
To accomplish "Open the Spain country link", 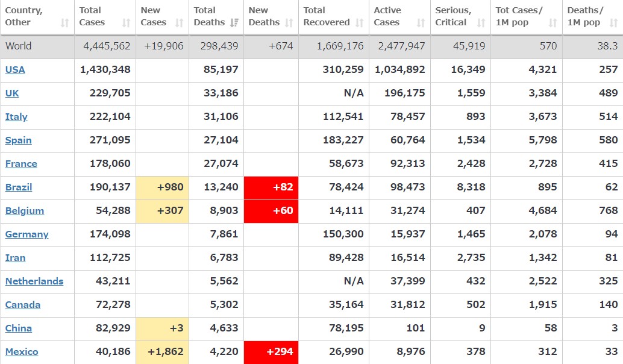I will click(x=18, y=140).
